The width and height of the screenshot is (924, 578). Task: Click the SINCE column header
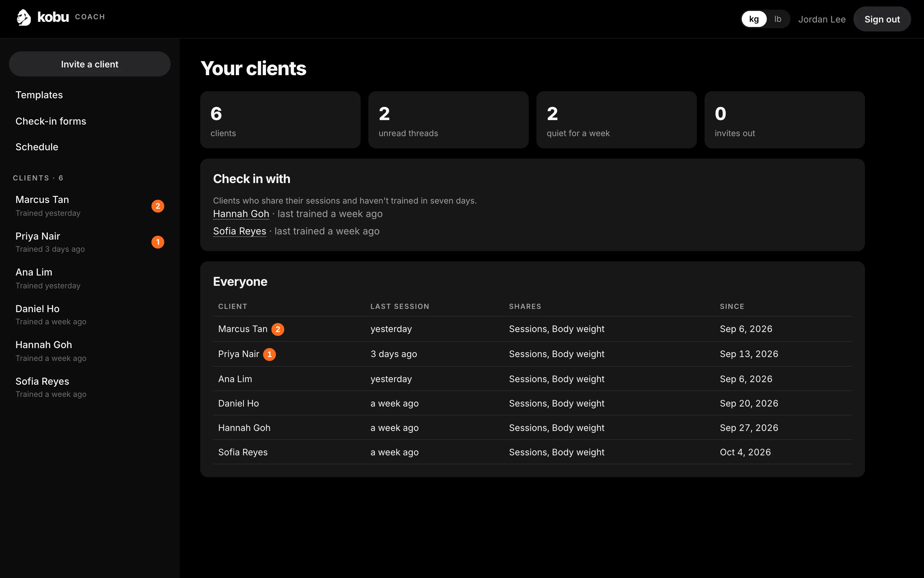[732, 307]
